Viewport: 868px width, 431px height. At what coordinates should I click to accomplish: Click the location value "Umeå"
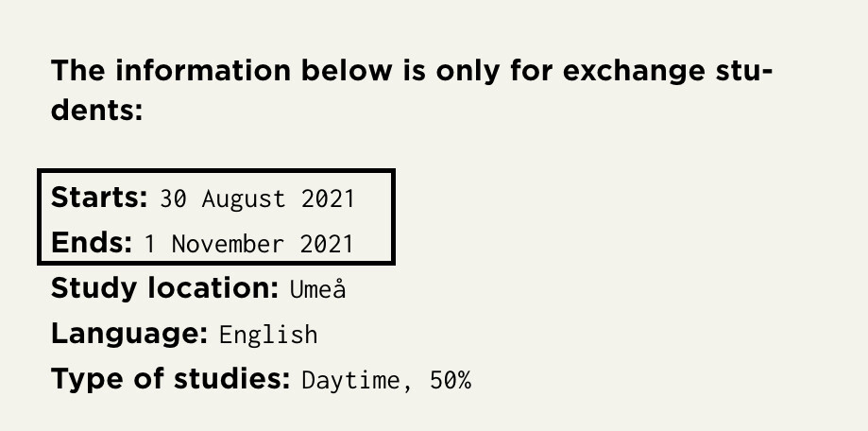pyautogui.click(x=316, y=288)
